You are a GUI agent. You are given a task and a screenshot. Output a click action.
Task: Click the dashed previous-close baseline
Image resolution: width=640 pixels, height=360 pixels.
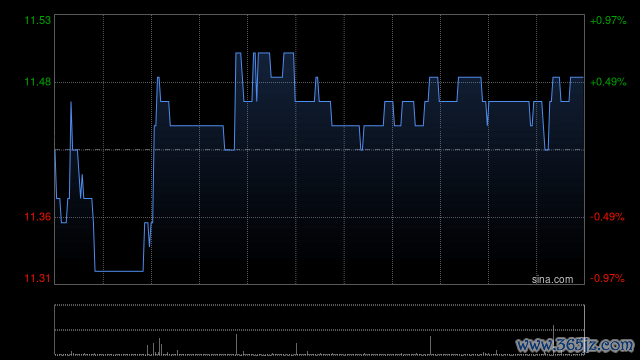319,150
